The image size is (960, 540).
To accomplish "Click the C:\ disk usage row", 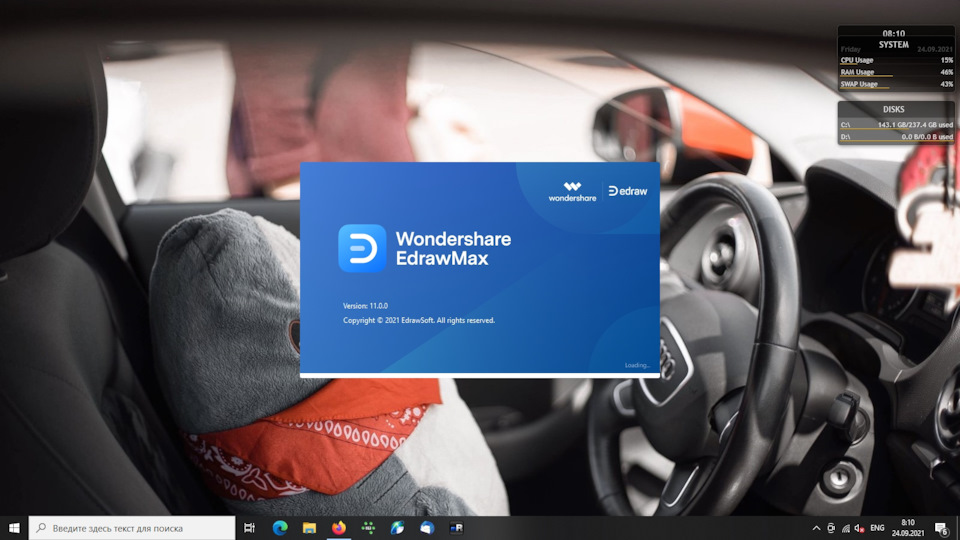I will [896, 124].
